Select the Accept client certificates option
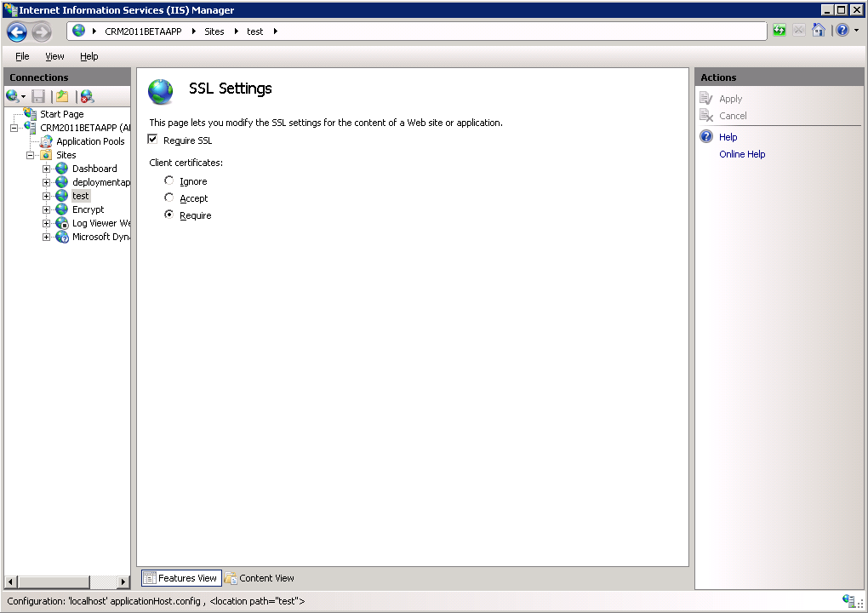 tap(168, 198)
